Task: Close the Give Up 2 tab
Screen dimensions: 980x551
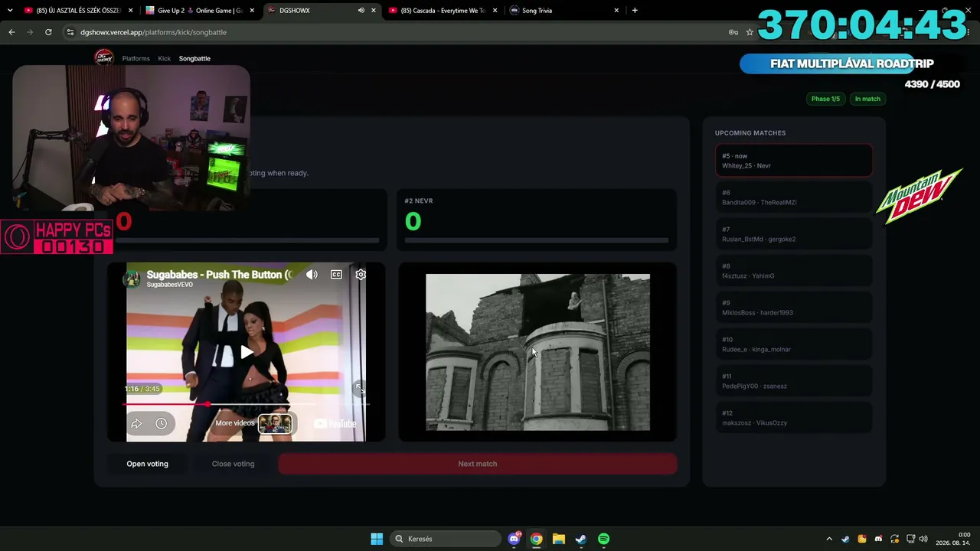Action: point(252,11)
